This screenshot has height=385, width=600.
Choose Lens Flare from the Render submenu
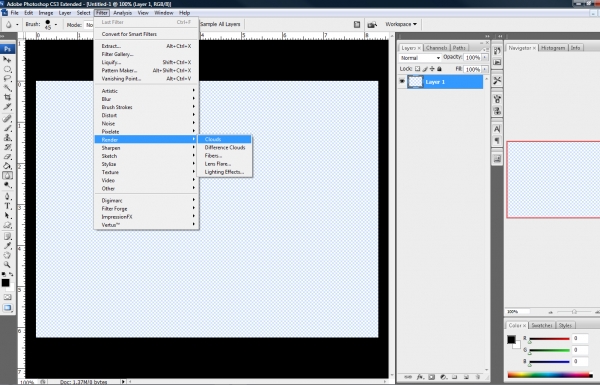[224, 164]
